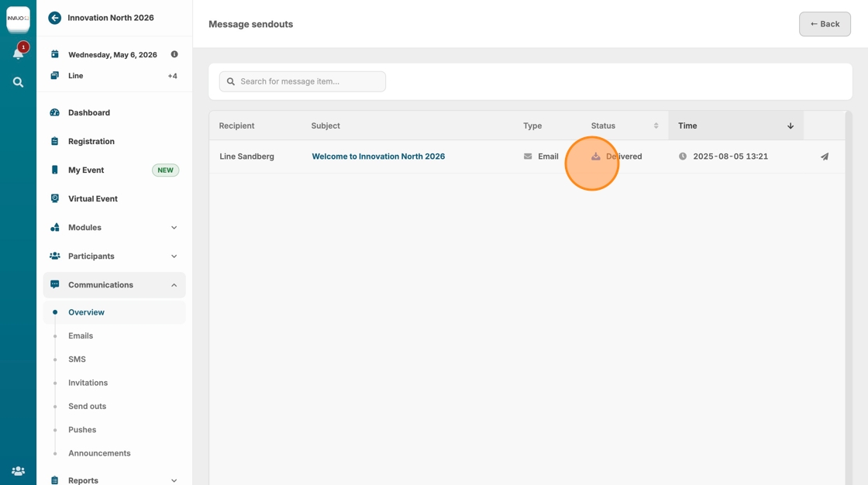
Task: Click in the Search for message item field
Action: click(302, 81)
